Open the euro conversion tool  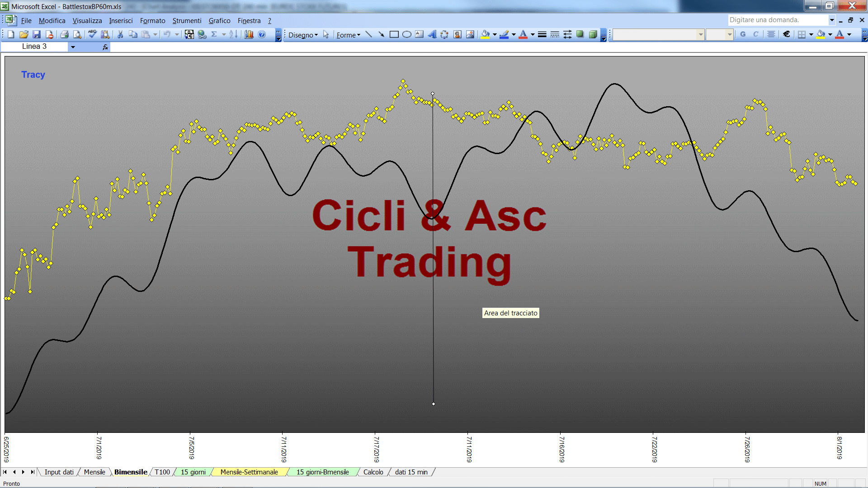(189, 35)
